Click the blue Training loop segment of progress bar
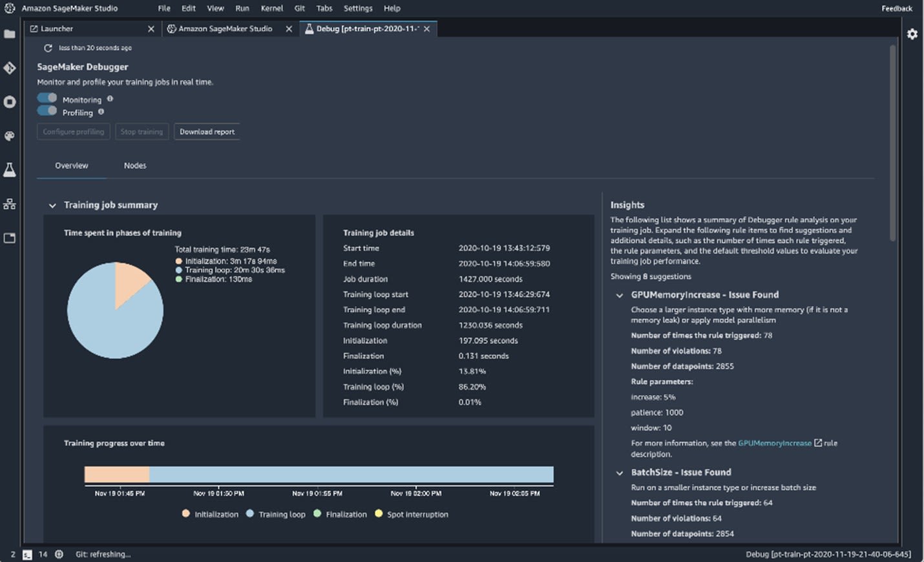924x562 pixels. tap(352, 475)
